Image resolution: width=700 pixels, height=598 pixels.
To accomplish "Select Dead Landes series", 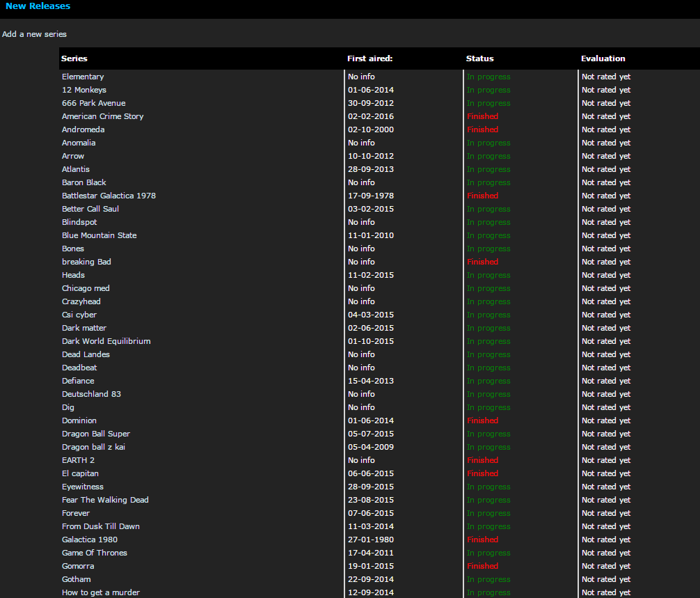I will (x=86, y=354).
